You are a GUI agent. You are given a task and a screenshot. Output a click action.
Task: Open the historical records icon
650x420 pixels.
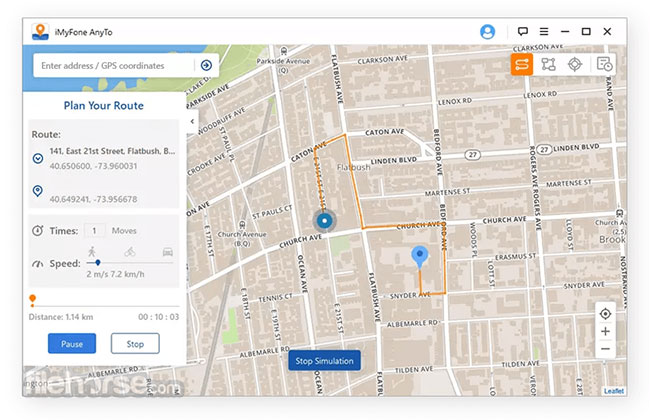pos(604,64)
